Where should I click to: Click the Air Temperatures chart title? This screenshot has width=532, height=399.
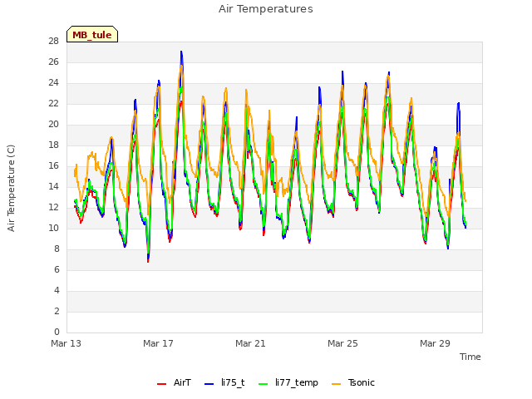pos(266,9)
